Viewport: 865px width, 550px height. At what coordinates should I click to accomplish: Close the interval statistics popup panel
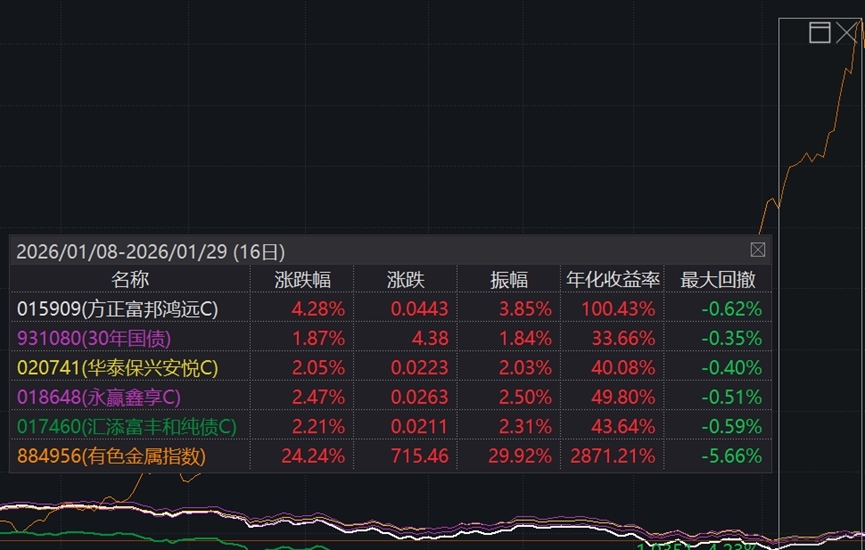pyautogui.click(x=757, y=250)
